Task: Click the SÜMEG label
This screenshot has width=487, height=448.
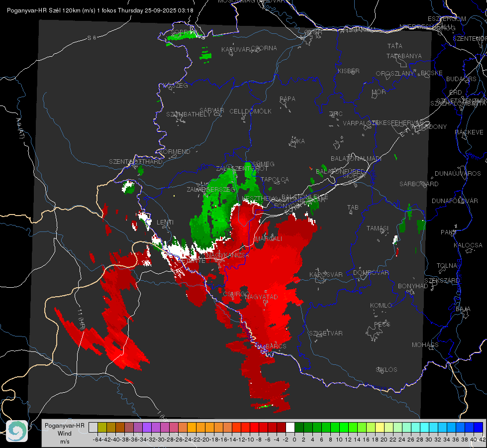Action: (263, 164)
